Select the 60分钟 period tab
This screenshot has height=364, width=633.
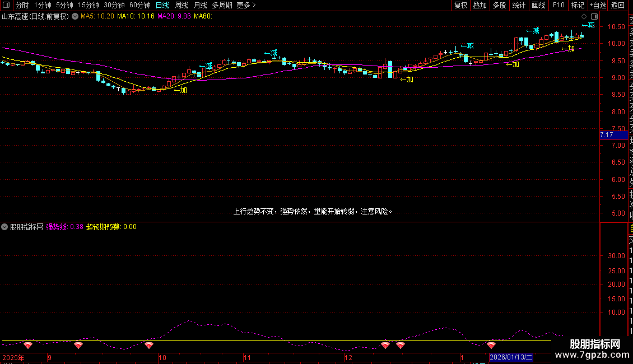coord(139,5)
